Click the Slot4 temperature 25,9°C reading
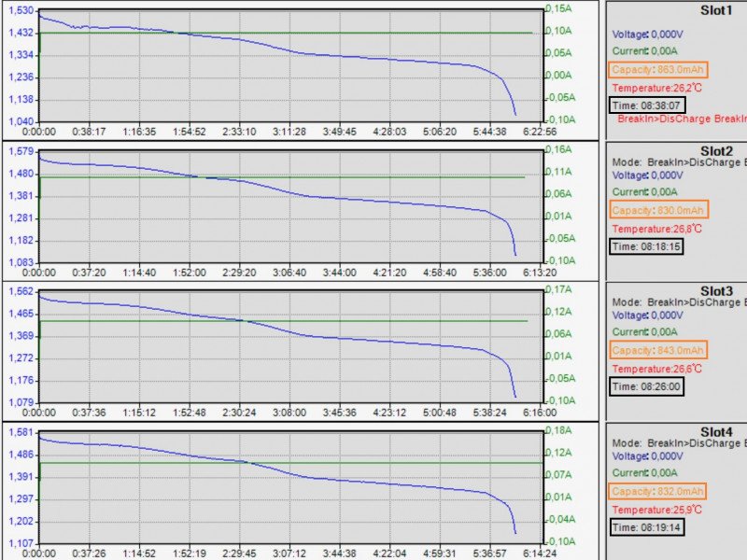 tap(656, 510)
